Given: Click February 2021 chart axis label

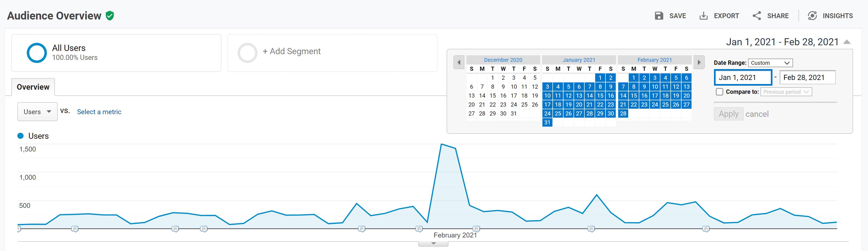Looking at the screenshot, I should [x=455, y=235].
